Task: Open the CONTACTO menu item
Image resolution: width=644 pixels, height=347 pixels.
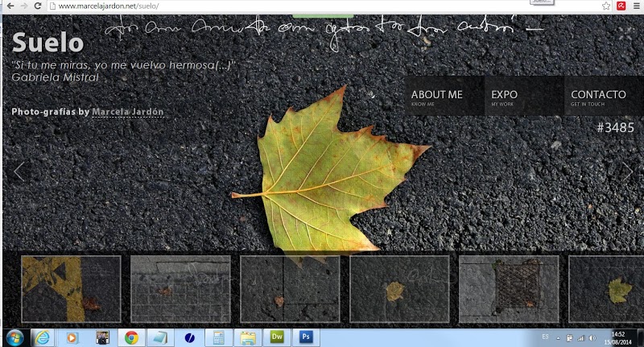Action: tap(604, 96)
